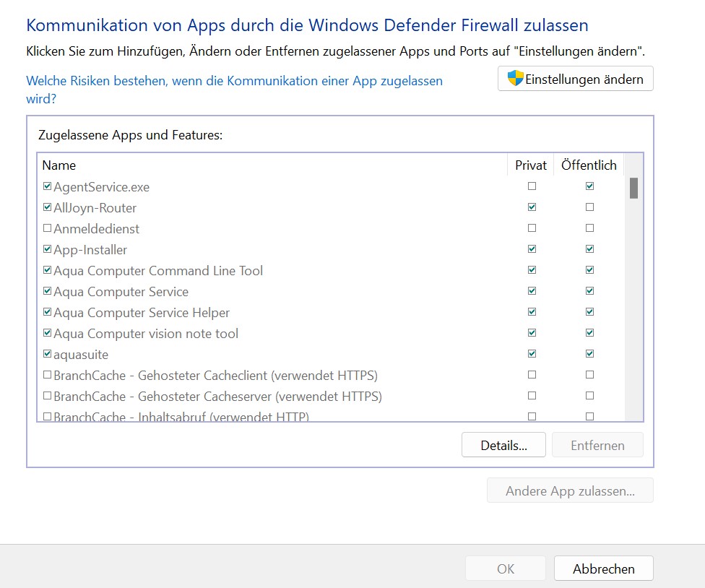Image resolution: width=705 pixels, height=588 pixels.
Task: Click the shield icon on Einstellungen ändern
Action: pos(515,79)
